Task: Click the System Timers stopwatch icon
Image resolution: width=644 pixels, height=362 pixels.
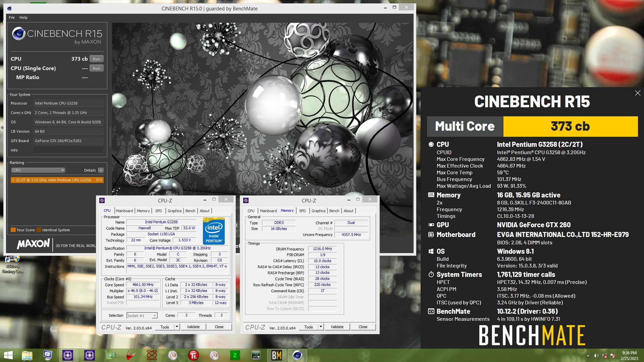Action: tap(431, 275)
